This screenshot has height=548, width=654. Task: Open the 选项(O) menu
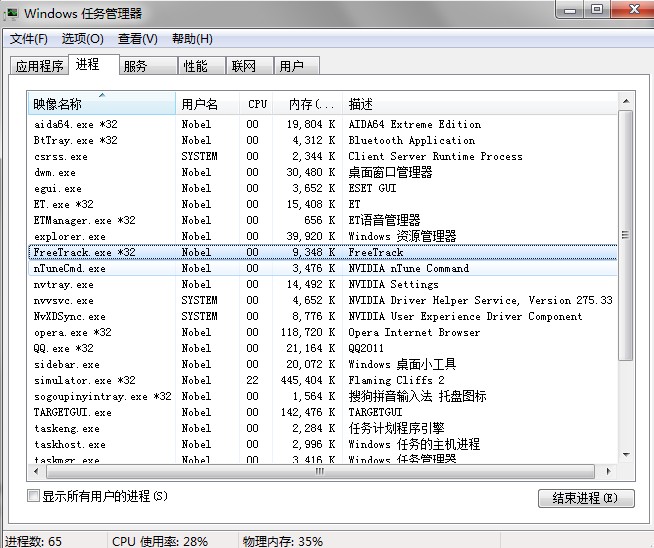[x=83, y=39]
